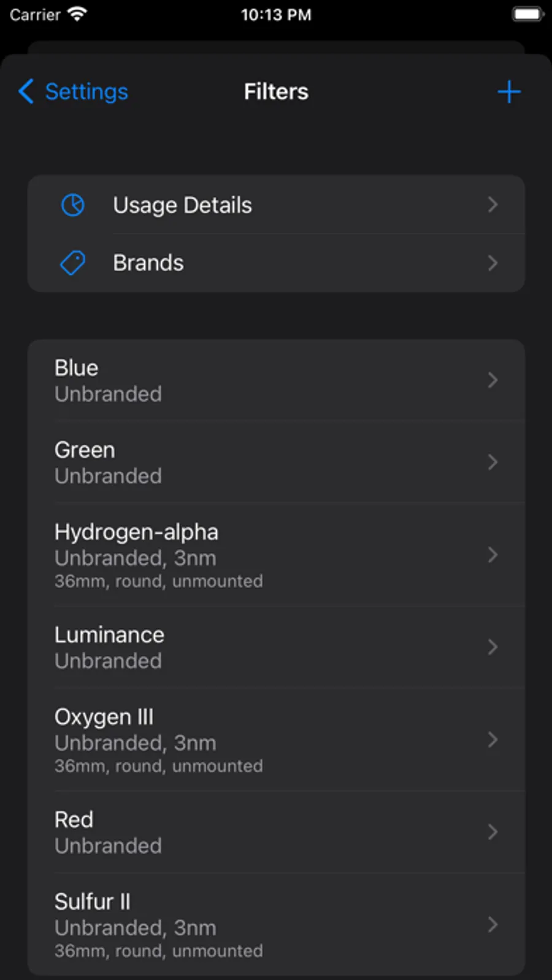Tap the Filters title header

(x=276, y=91)
